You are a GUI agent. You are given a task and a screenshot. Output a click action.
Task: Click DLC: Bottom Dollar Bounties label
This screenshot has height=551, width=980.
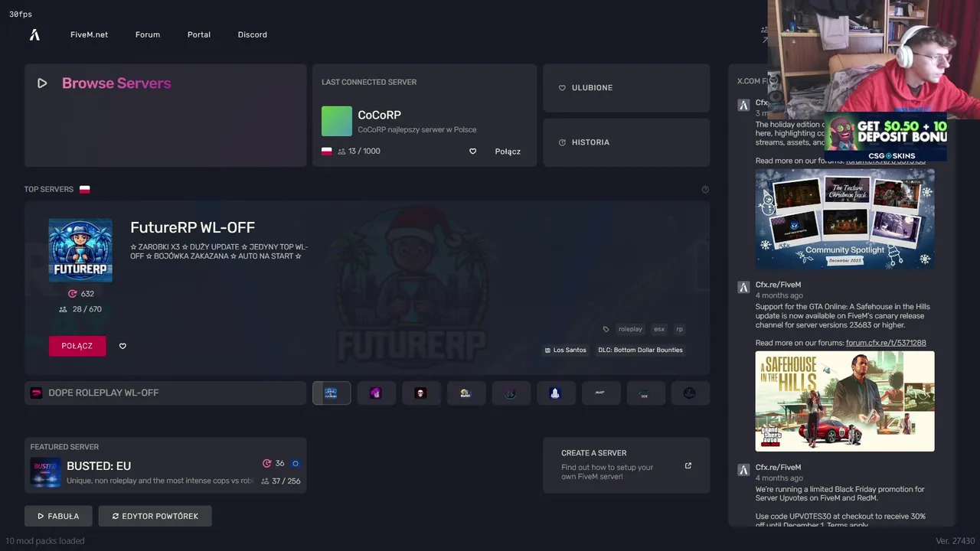pos(640,350)
